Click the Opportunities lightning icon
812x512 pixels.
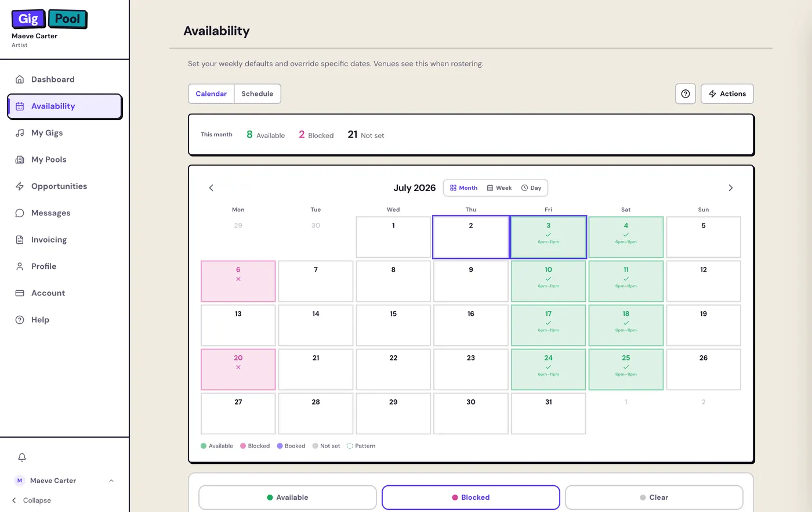20,186
